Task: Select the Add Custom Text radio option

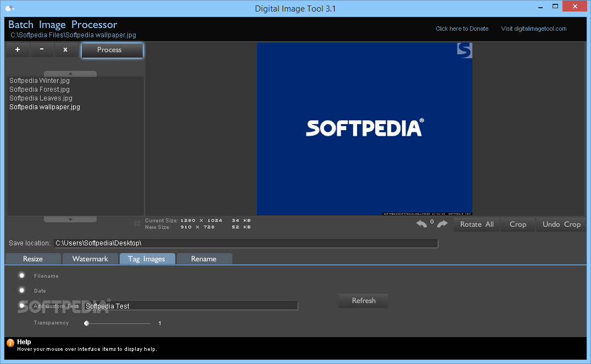Action: (22, 306)
